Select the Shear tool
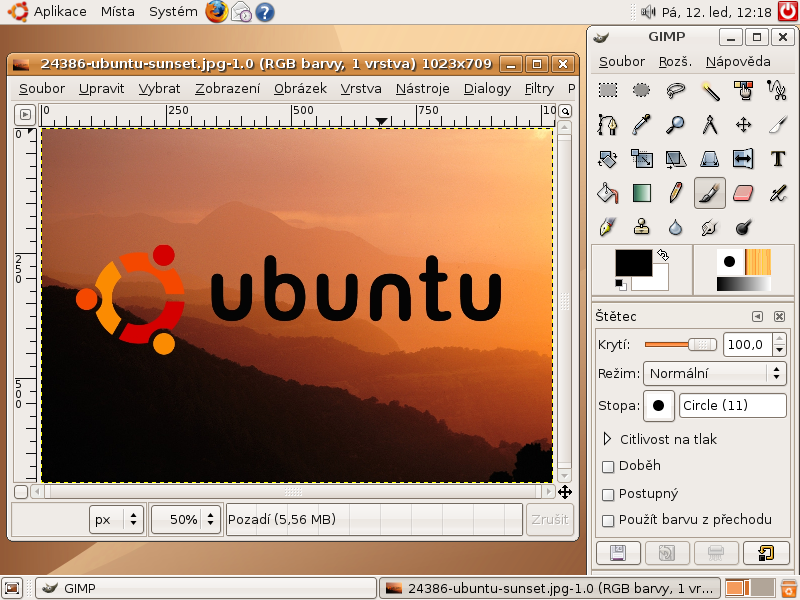Image resolution: width=800 pixels, height=600 pixels. [x=676, y=159]
